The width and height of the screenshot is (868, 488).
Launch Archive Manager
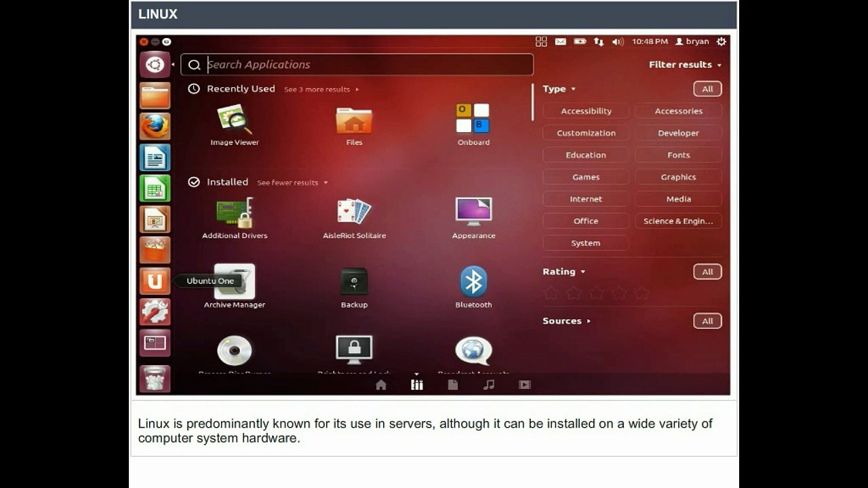[x=235, y=287]
